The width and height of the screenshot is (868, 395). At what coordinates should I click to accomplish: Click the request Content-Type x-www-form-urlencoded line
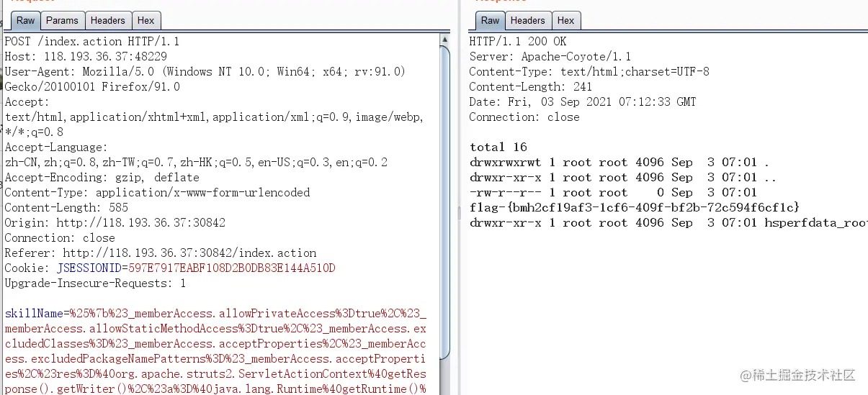tap(157, 193)
